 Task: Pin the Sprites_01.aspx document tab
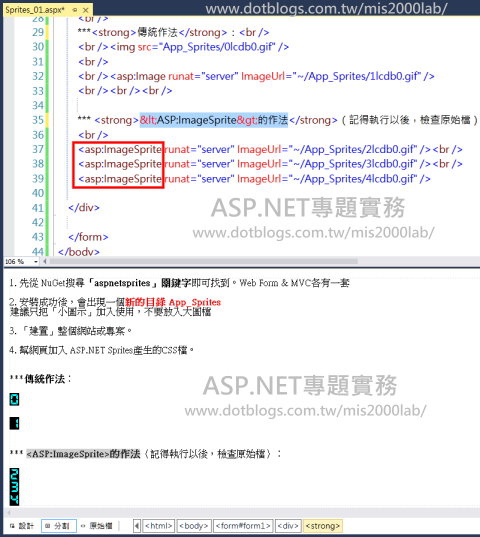coord(75,10)
